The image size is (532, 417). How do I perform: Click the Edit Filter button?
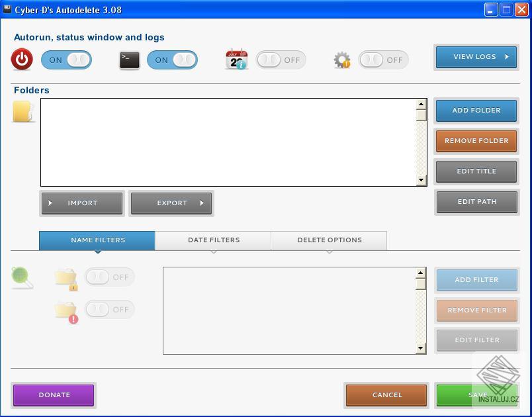click(x=476, y=340)
